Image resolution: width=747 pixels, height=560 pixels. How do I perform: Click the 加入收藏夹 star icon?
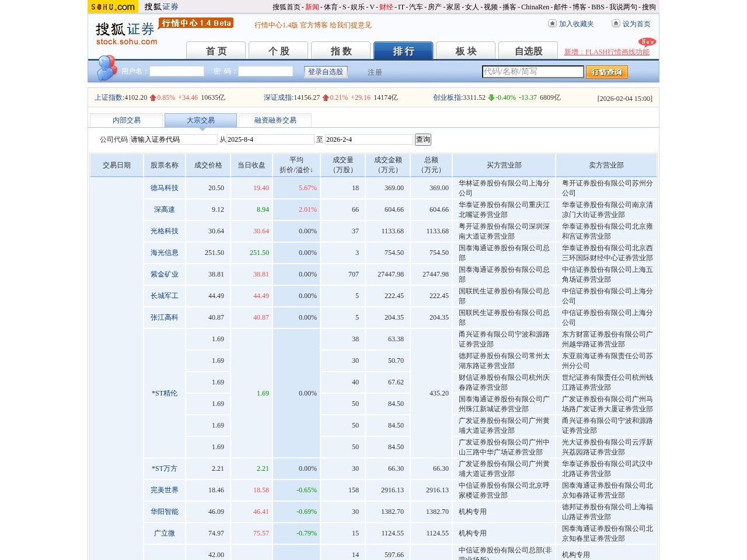552,23
